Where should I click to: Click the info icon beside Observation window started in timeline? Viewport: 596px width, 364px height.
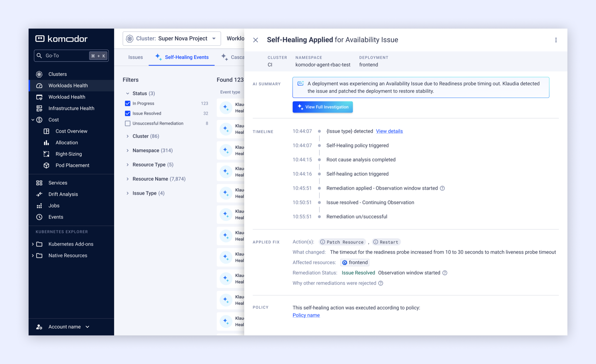[442, 188]
